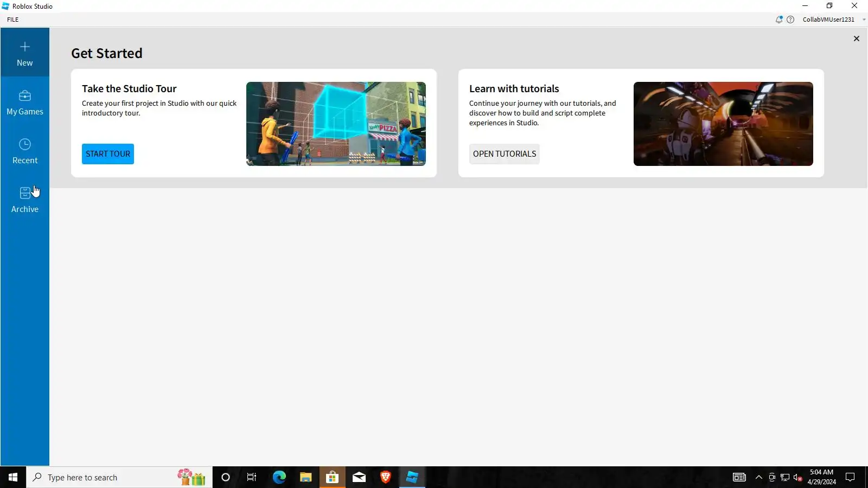Open Cortana from the taskbar
Image resolution: width=868 pixels, height=488 pixels.
(x=226, y=477)
